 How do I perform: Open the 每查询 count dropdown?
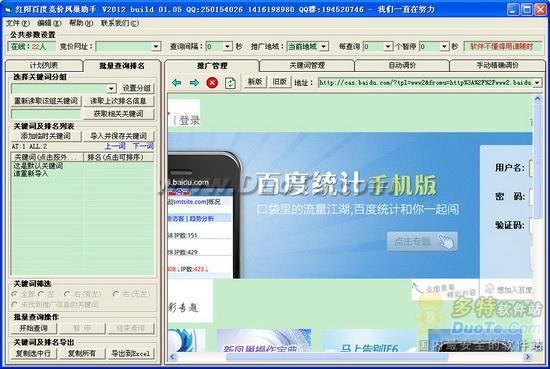pos(388,46)
